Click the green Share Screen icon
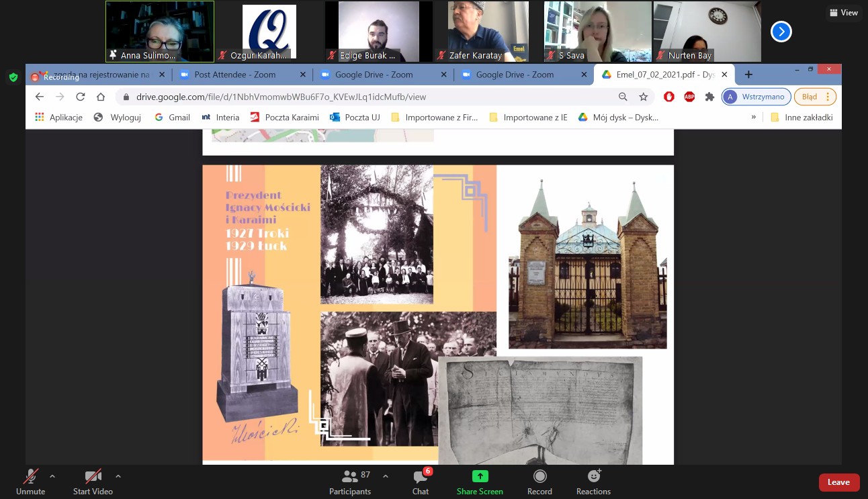Screen dimensions: 868x499 tap(480, 476)
